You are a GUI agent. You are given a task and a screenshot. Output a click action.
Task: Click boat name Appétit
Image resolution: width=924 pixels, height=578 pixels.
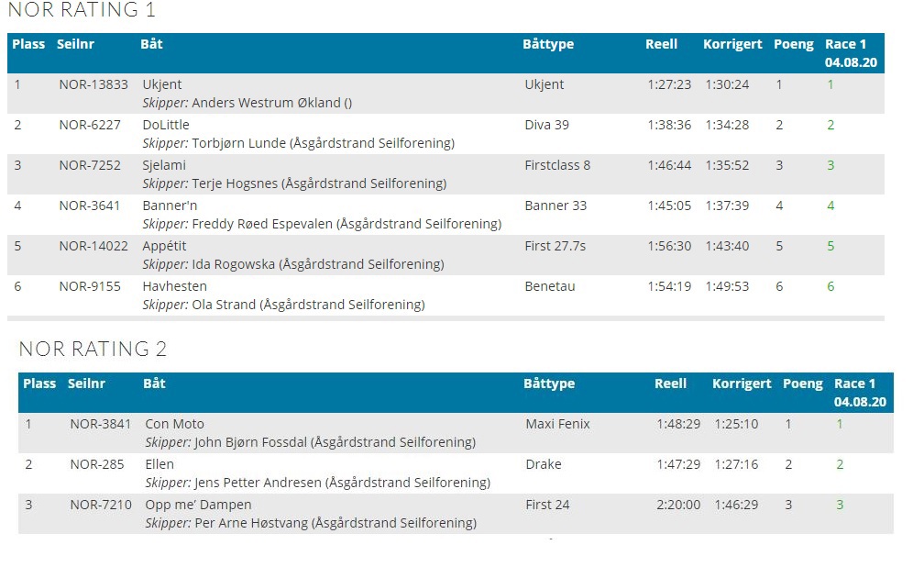point(165,246)
